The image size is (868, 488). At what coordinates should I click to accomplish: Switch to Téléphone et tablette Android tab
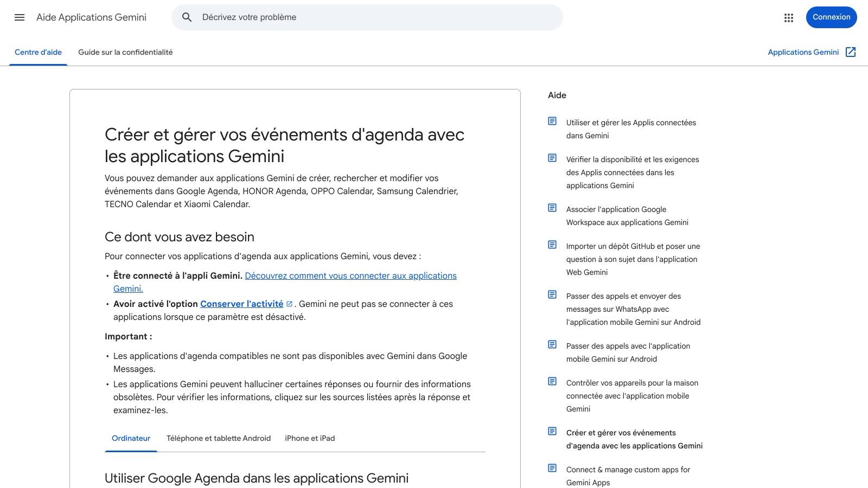tap(219, 438)
